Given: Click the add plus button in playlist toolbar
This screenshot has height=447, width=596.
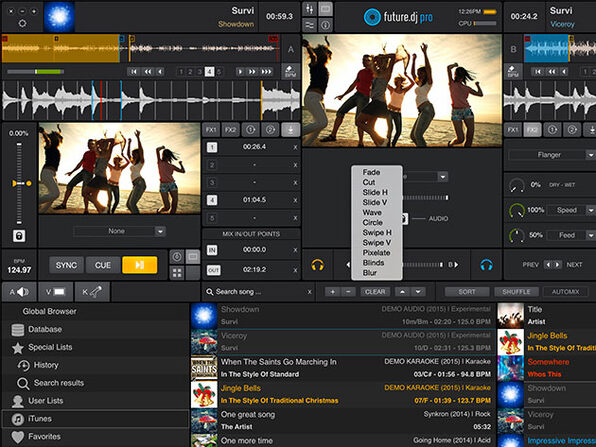Looking at the screenshot, I should coord(333,292).
